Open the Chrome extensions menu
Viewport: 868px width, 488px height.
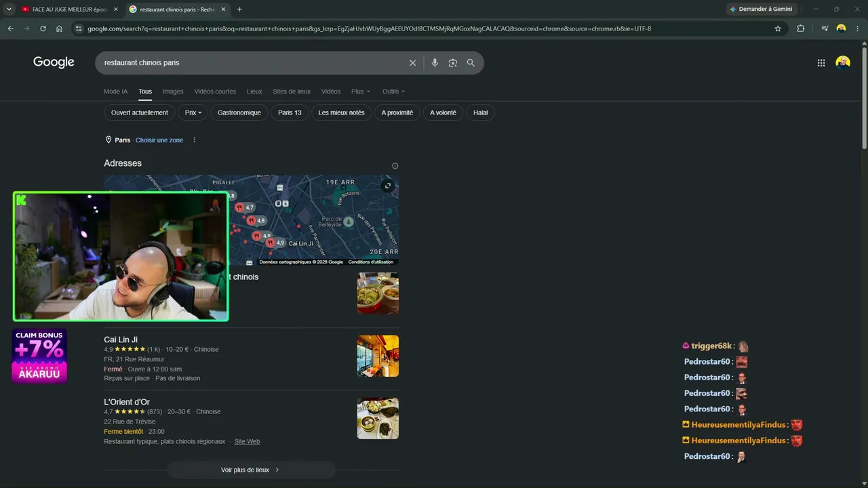pyautogui.click(x=801, y=28)
